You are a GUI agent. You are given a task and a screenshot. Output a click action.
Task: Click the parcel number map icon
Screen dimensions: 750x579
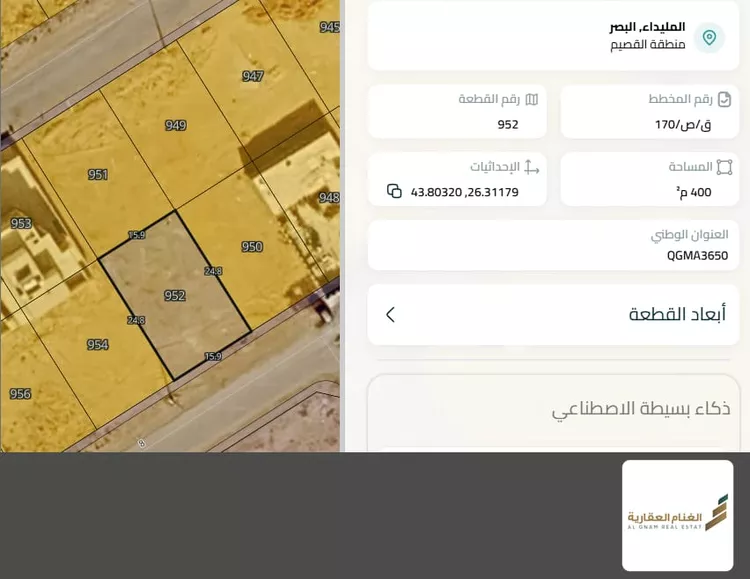[532, 99]
